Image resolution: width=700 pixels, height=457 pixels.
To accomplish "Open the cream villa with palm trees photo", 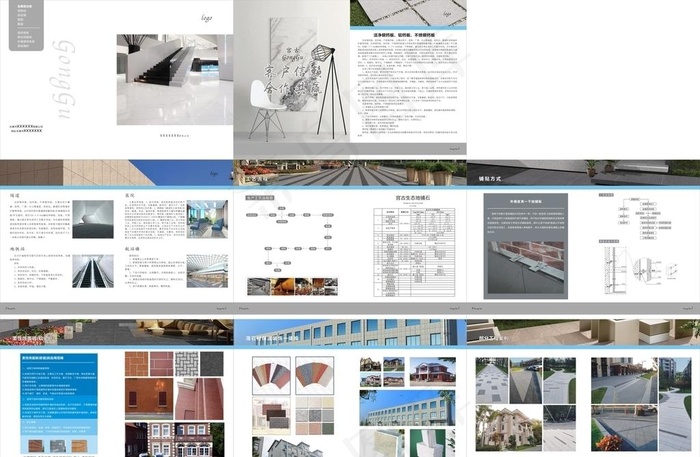I will tap(508, 428).
